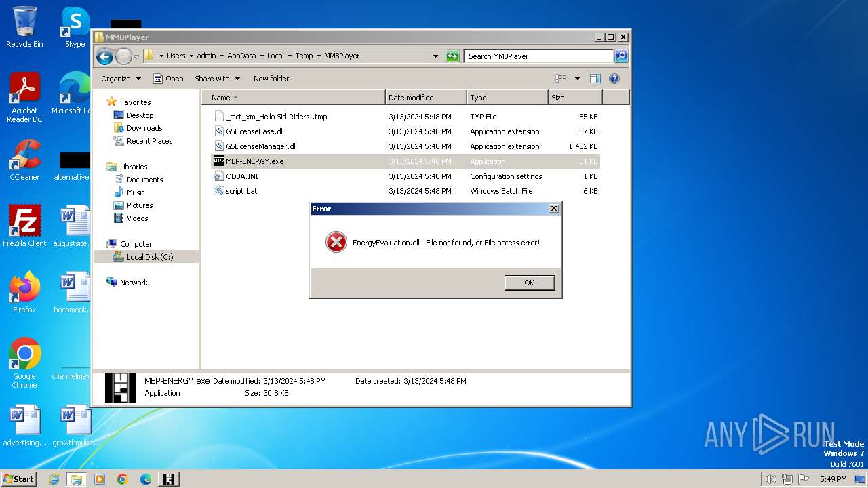
Task: Select Local Disk (C:) in navigation pane
Action: (x=149, y=257)
